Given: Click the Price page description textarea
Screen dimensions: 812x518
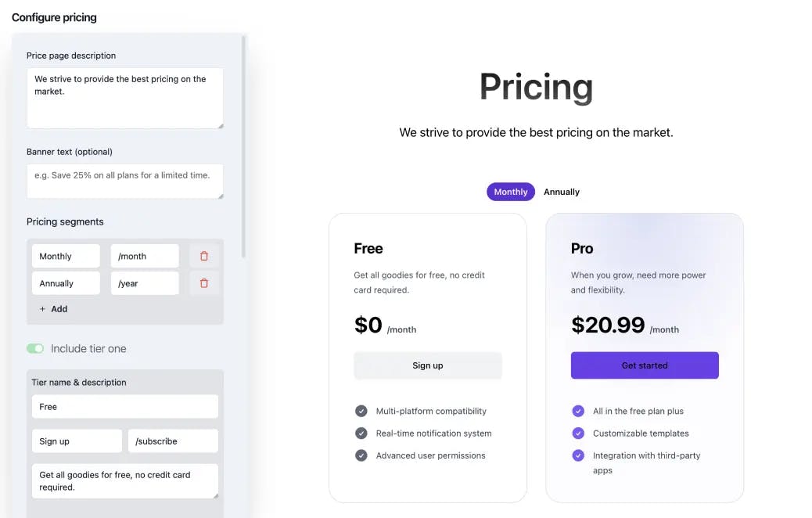Looking at the screenshot, I should (125, 98).
